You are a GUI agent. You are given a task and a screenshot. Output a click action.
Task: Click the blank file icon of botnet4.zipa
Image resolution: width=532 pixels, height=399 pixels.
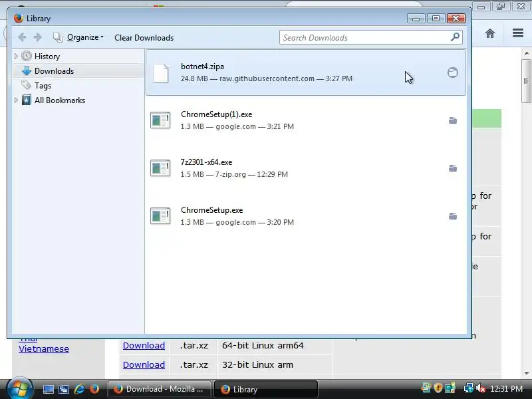tap(160, 73)
